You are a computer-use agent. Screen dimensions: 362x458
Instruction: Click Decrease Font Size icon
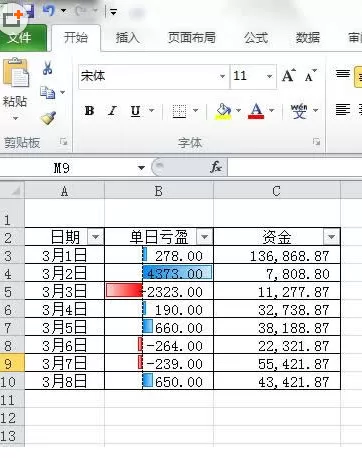[x=311, y=76]
